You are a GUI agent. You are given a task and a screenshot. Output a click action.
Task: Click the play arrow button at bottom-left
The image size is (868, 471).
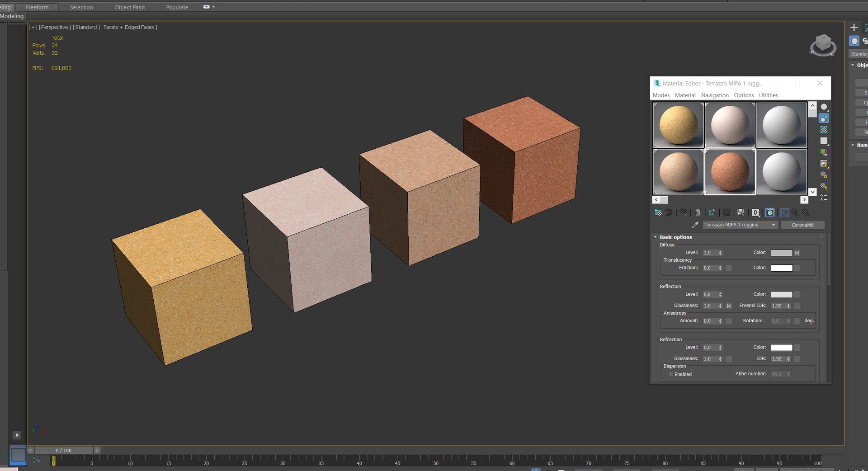[x=17, y=435]
